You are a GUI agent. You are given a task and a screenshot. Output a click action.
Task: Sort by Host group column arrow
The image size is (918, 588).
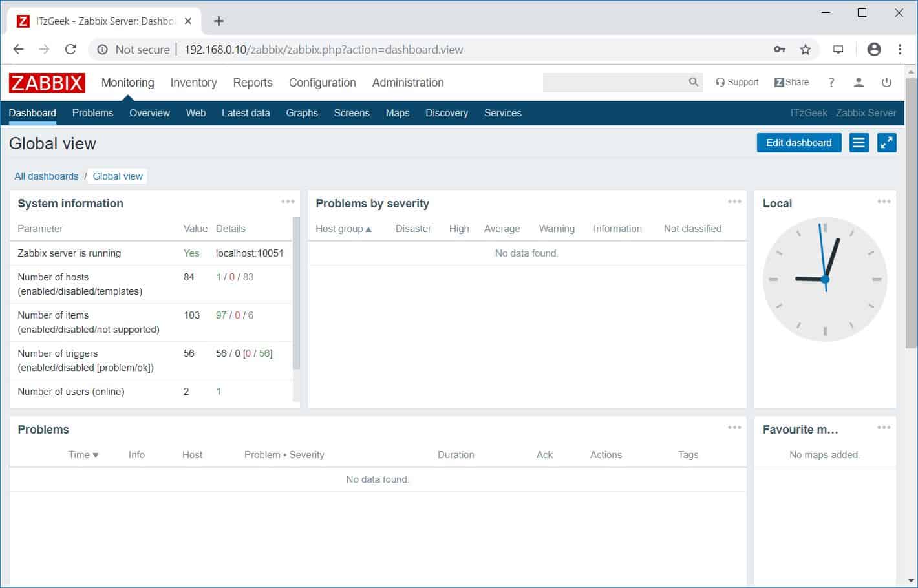[x=368, y=229]
